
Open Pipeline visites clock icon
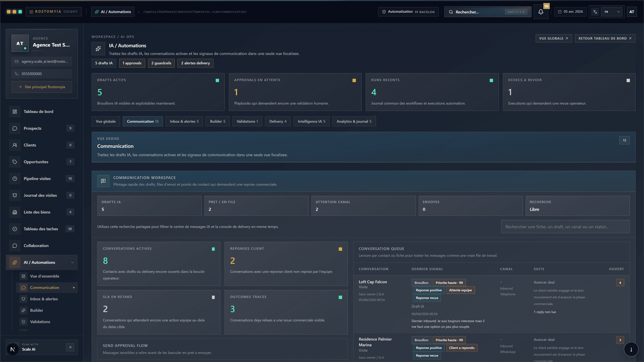pyautogui.click(x=15, y=178)
